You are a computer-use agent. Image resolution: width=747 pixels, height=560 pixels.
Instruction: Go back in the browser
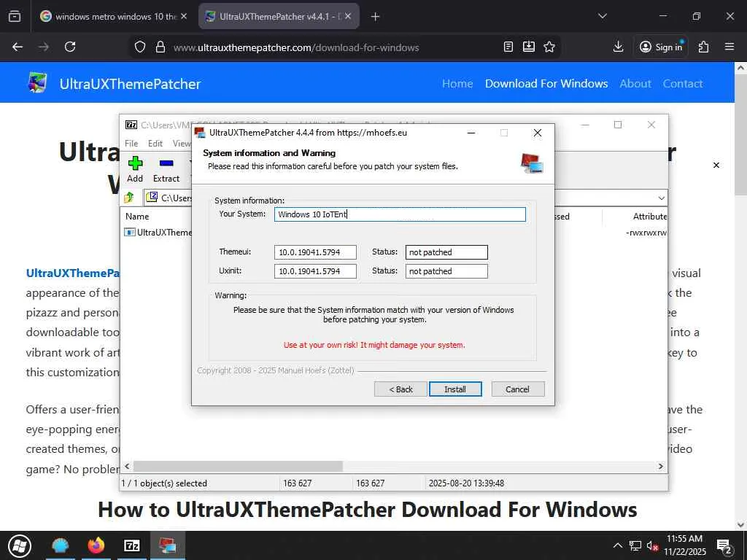[x=18, y=47]
